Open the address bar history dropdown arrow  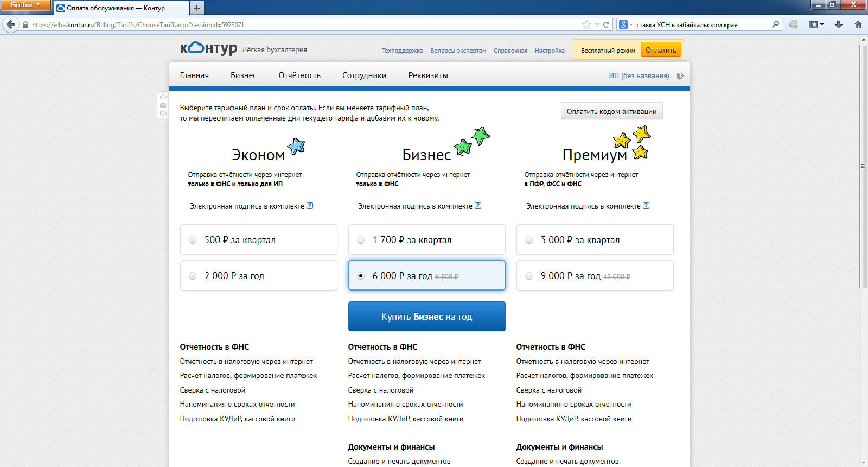pyautogui.click(x=597, y=24)
